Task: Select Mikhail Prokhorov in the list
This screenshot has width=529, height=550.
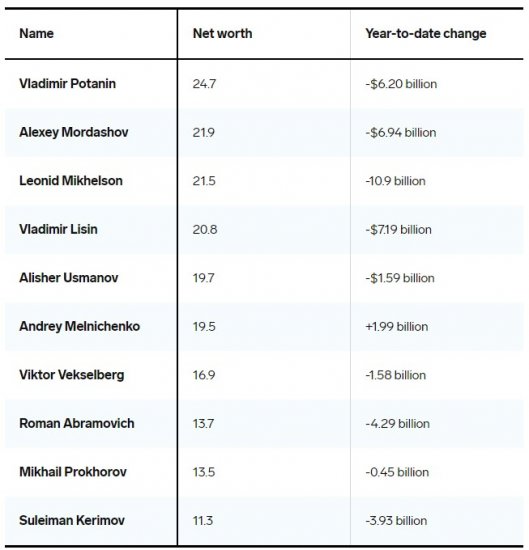Action: [x=73, y=472]
